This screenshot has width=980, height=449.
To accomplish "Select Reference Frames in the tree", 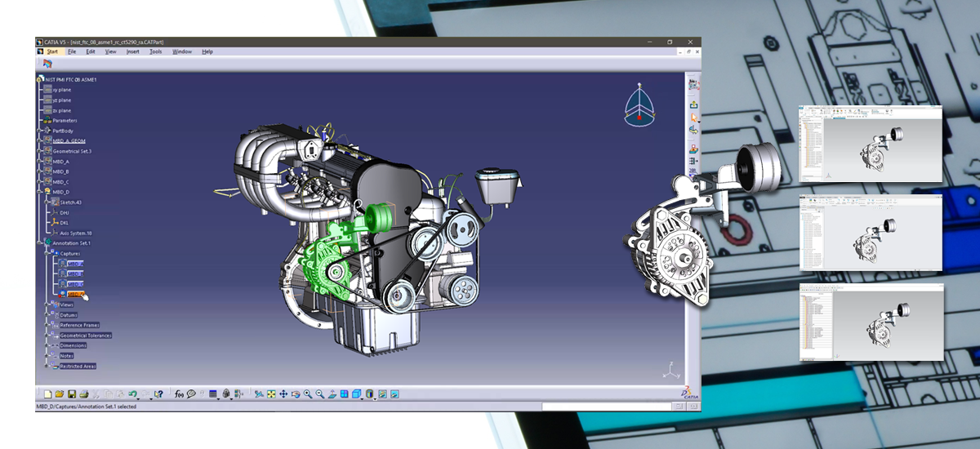I will (x=78, y=325).
